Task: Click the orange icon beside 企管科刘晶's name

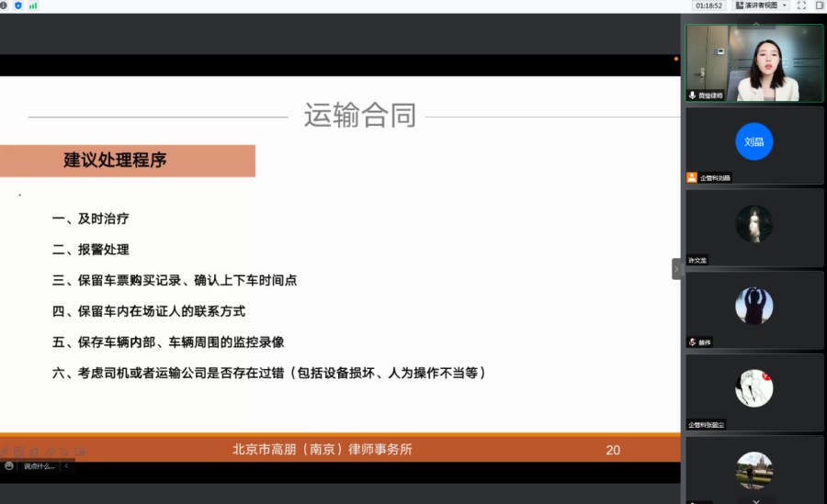Action: pyautogui.click(x=692, y=178)
